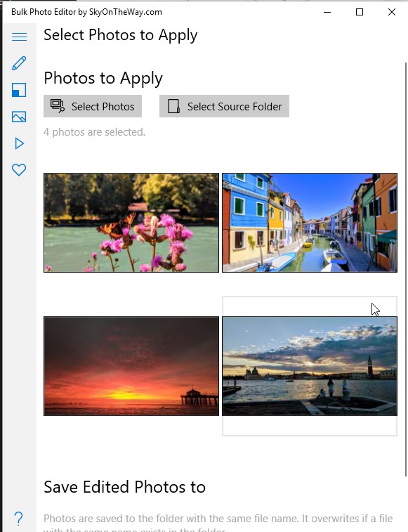Minimize the Bulk Photo Editor window
This screenshot has width=408, height=532.
click(x=327, y=12)
